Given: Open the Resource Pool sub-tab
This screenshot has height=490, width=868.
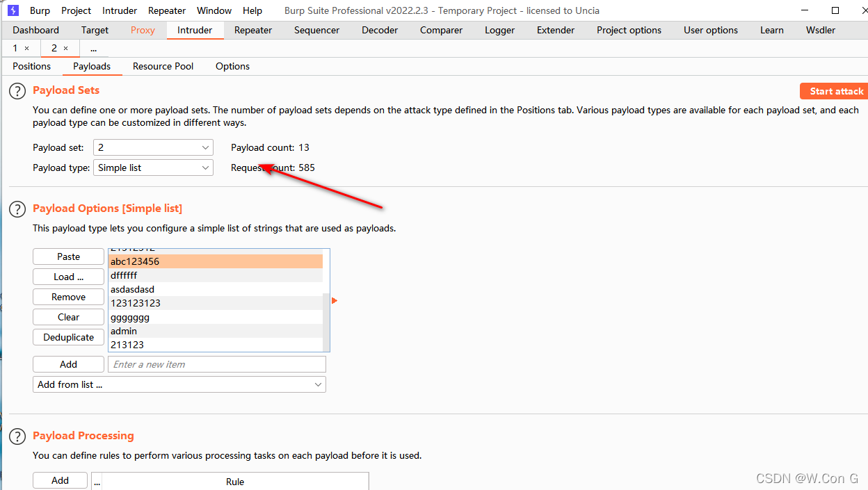Looking at the screenshot, I should tap(163, 66).
